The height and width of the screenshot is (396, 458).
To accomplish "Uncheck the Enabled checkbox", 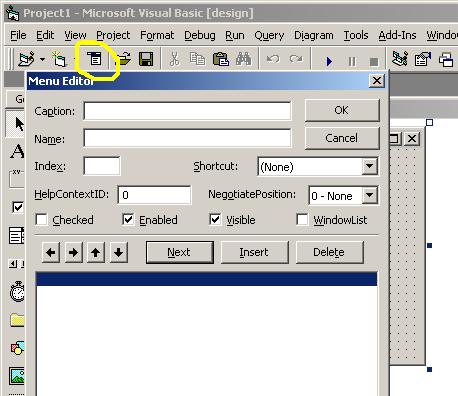I will tap(128, 220).
